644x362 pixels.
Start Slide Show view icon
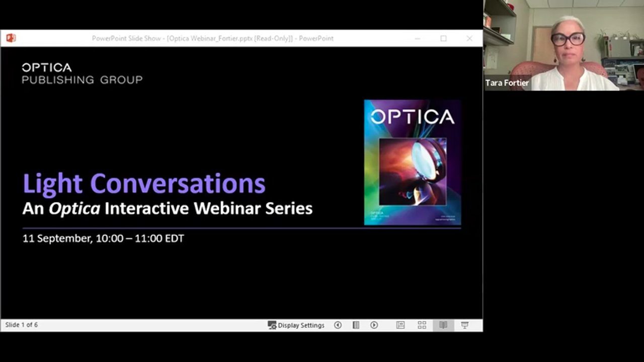(x=465, y=325)
